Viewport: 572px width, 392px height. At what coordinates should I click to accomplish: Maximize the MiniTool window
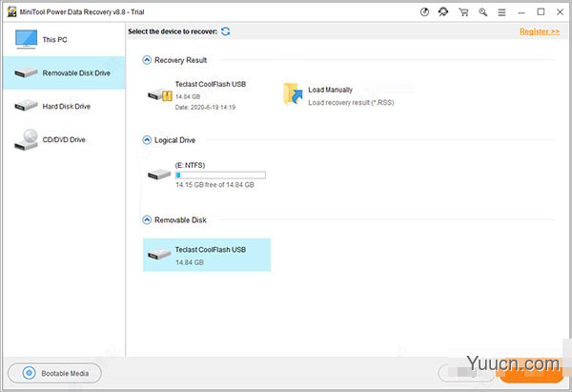[x=541, y=12]
